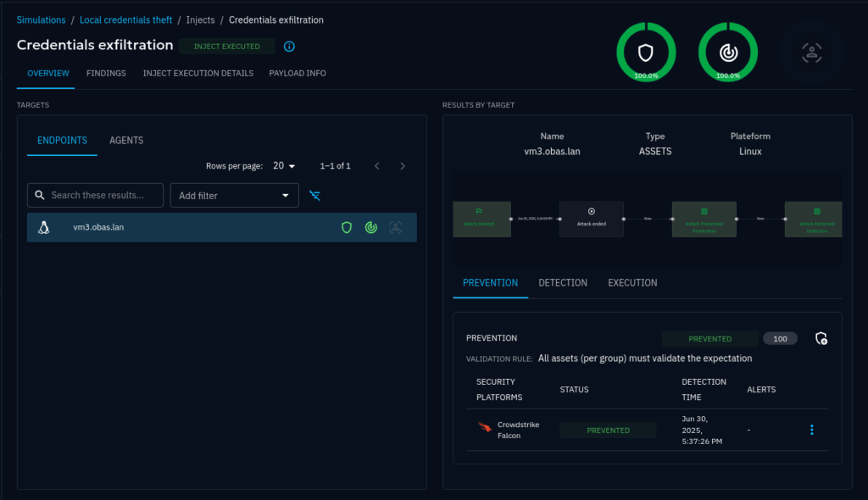The image size is (868, 500).
Task: Open the Inject Execution Details tab
Action: 198,74
